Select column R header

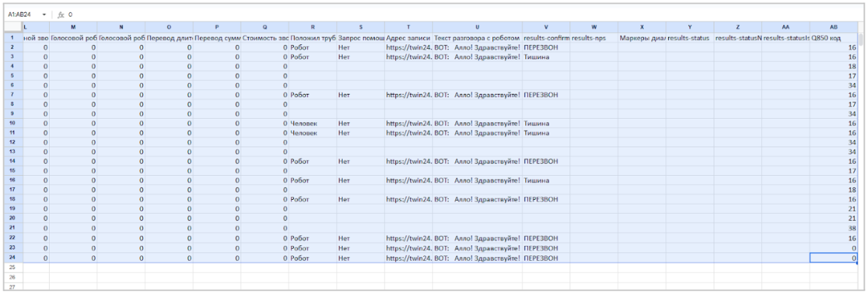pyautogui.click(x=313, y=27)
